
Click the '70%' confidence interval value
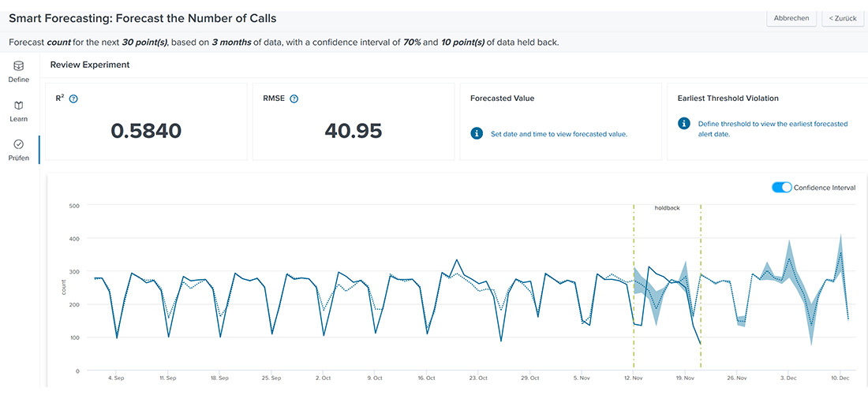(x=410, y=42)
